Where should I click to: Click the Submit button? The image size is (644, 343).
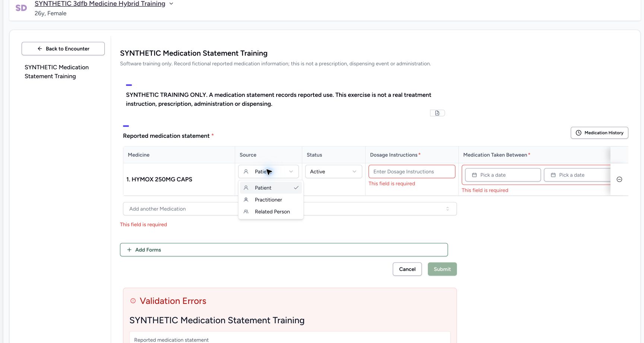(x=442, y=269)
